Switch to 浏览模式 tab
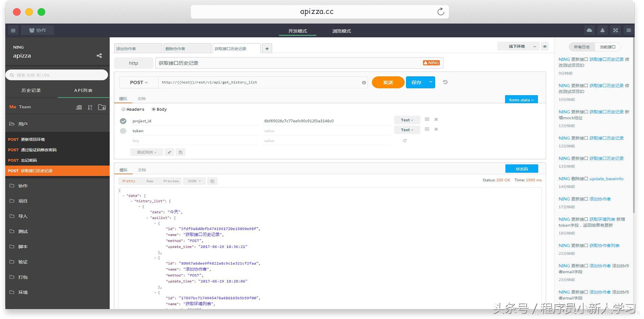 [341, 31]
